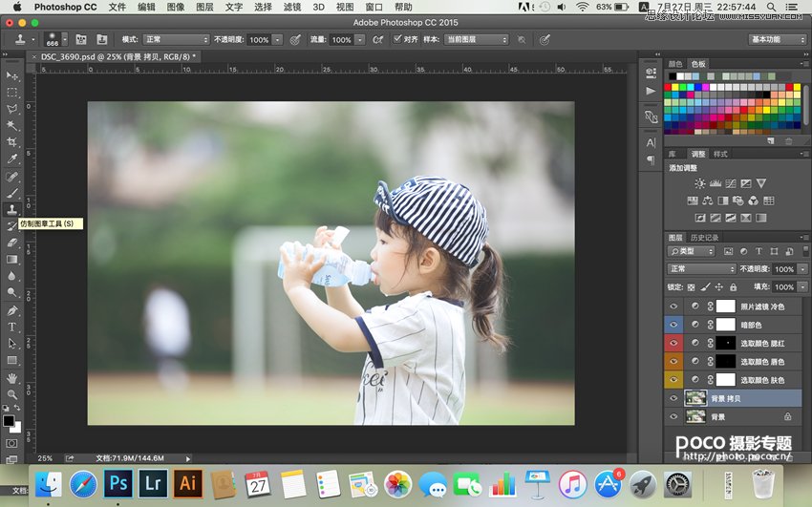This screenshot has width=812, height=507.
Task: Add a Brightness/Contrast adjustment
Action: point(700,183)
